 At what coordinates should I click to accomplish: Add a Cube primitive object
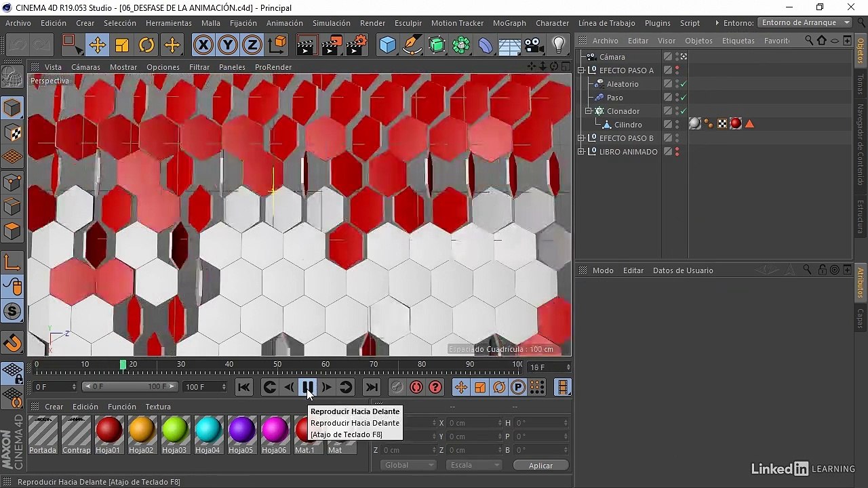tap(388, 45)
